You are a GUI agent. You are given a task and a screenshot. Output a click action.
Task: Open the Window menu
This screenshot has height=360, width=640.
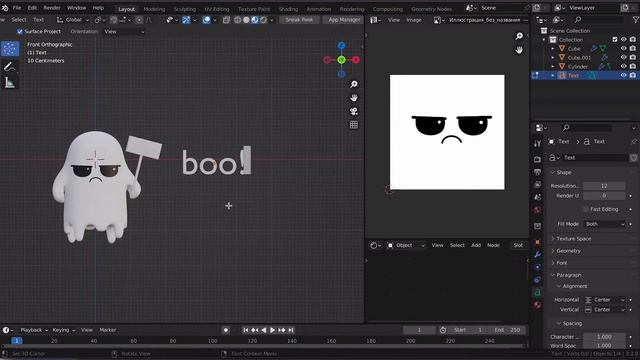pos(76,8)
